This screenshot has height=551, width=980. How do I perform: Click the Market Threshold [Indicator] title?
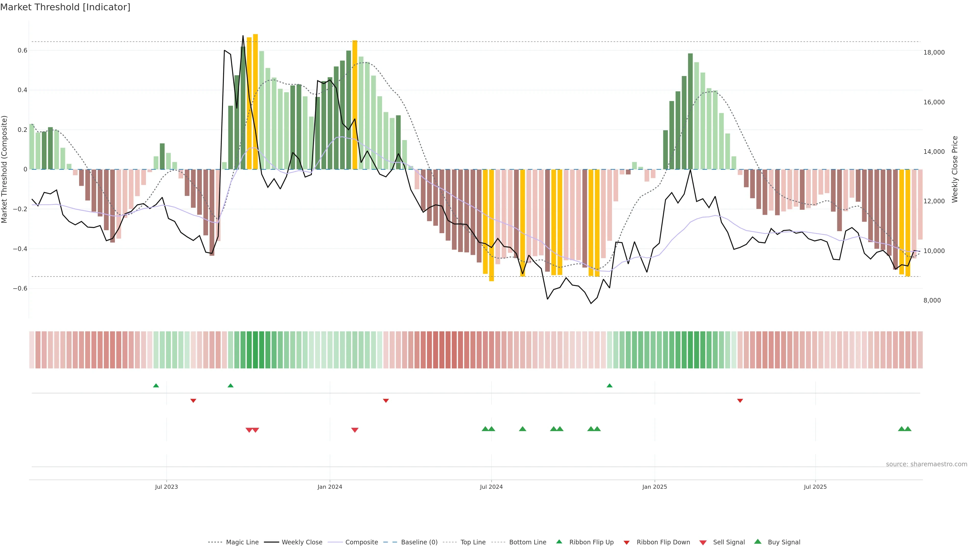pyautogui.click(x=65, y=7)
